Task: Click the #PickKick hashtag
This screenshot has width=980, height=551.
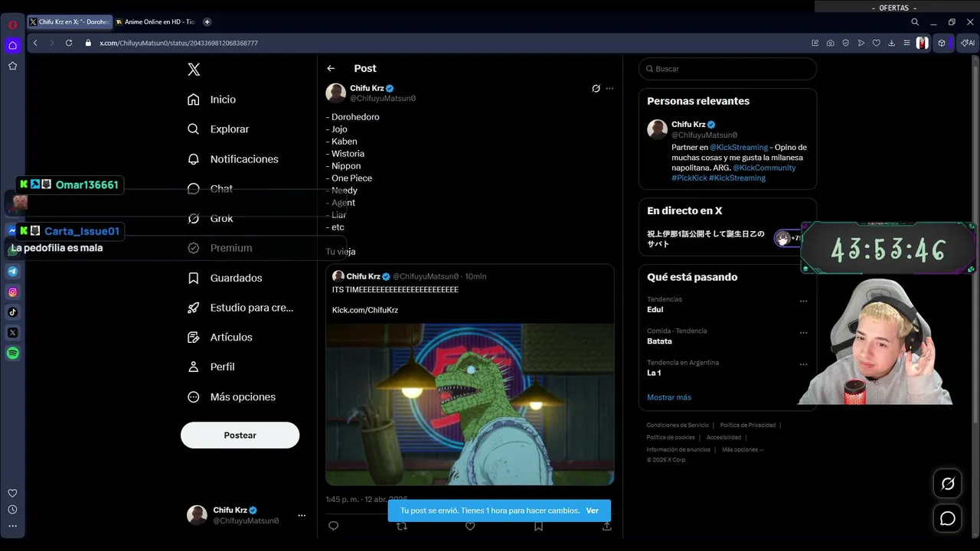Action: point(689,178)
